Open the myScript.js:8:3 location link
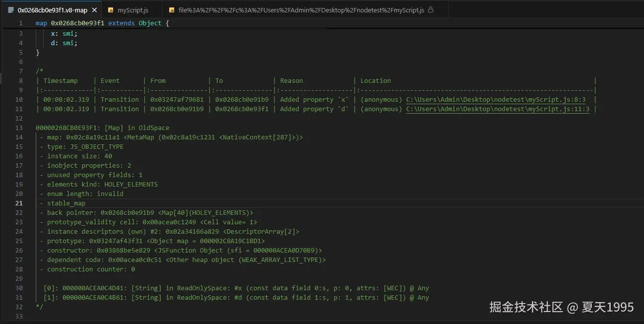 click(496, 100)
